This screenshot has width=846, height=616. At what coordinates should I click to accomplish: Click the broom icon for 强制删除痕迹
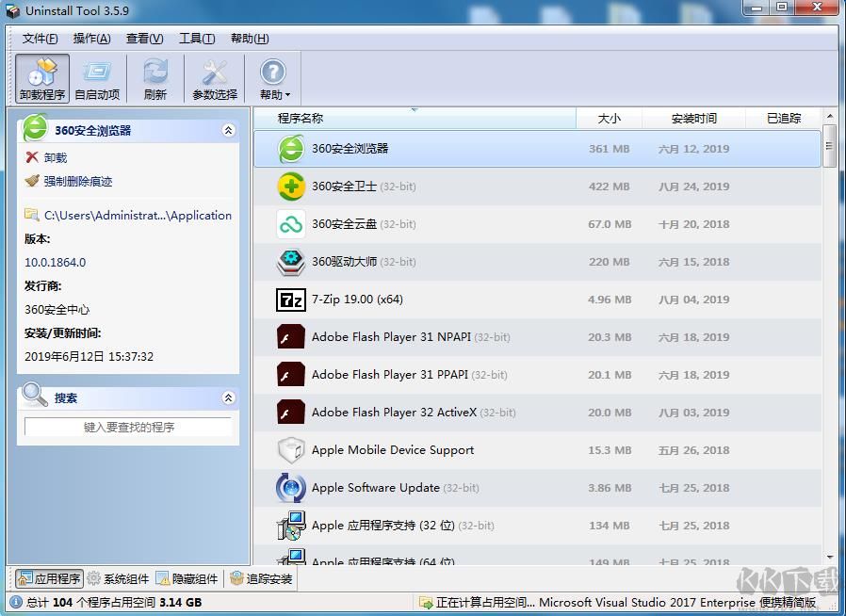(x=32, y=181)
